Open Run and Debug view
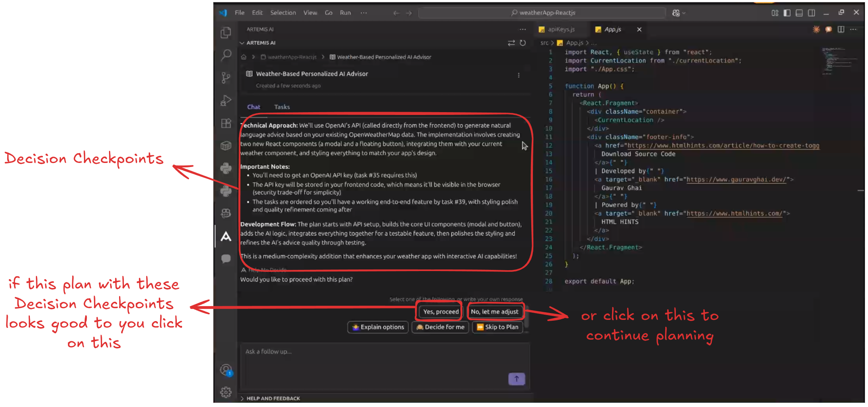This screenshot has width=868, height=407. pos(226,100)
